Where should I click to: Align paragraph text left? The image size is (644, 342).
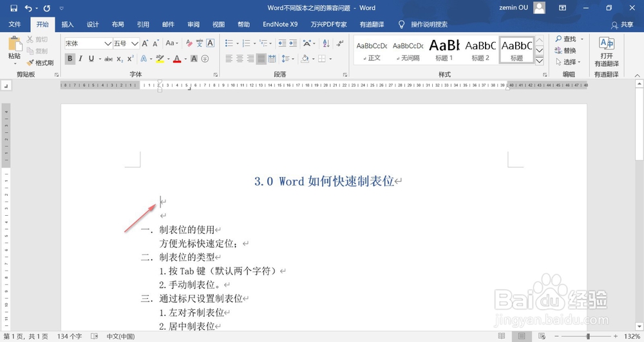click(229, 59)
